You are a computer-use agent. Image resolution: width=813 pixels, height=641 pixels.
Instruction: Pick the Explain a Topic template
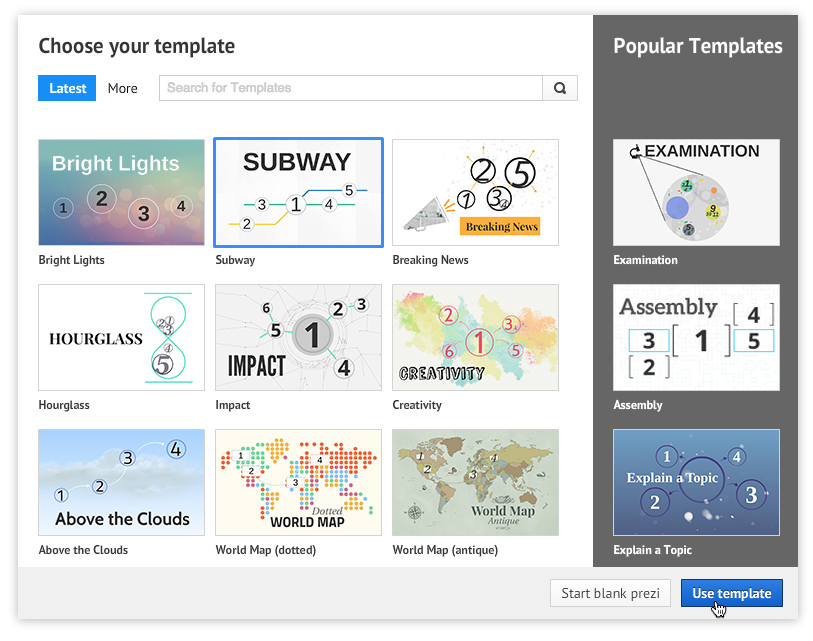coord(696,482)
